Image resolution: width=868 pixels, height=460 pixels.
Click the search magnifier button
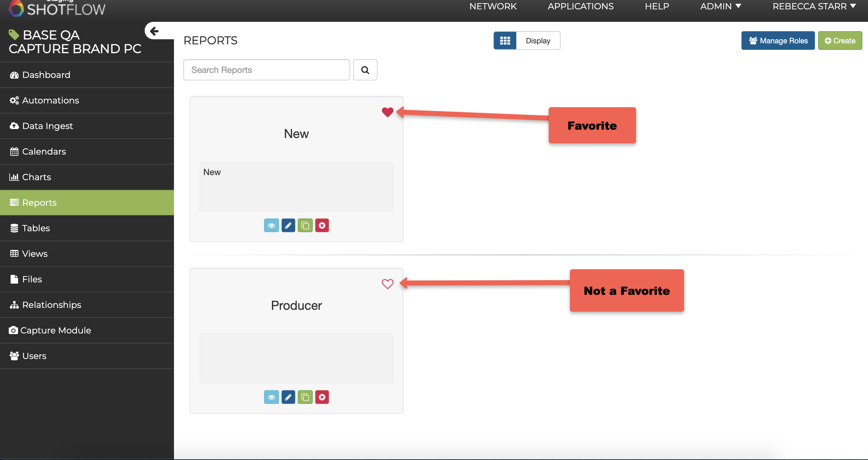(x=365, y=70)
